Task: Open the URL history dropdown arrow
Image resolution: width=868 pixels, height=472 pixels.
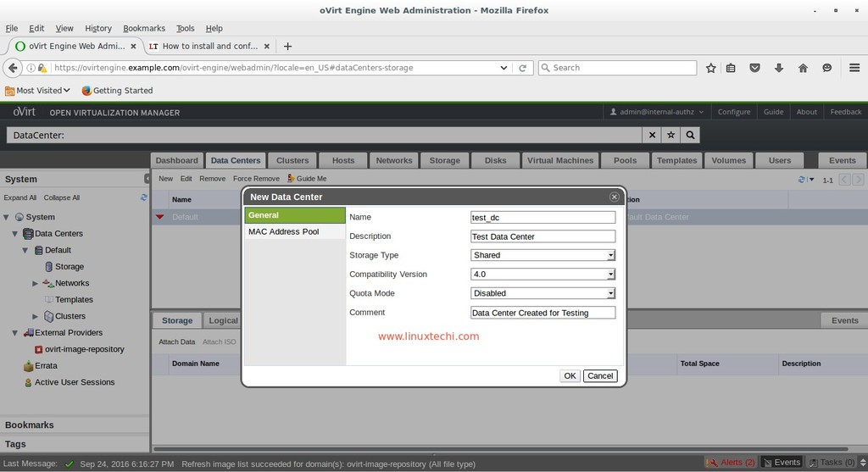Action: (504, 68)
